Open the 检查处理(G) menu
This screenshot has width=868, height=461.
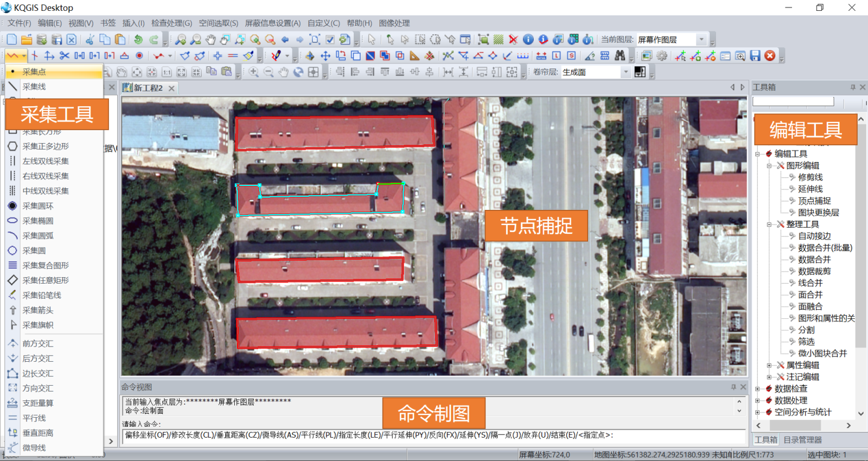click(x=171, y=23)
